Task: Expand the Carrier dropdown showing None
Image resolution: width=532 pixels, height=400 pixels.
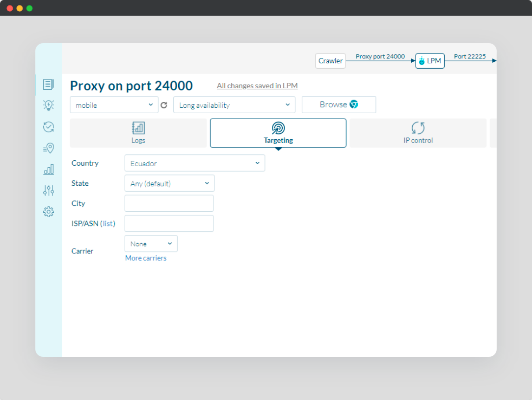Action: tap(151, 244)
